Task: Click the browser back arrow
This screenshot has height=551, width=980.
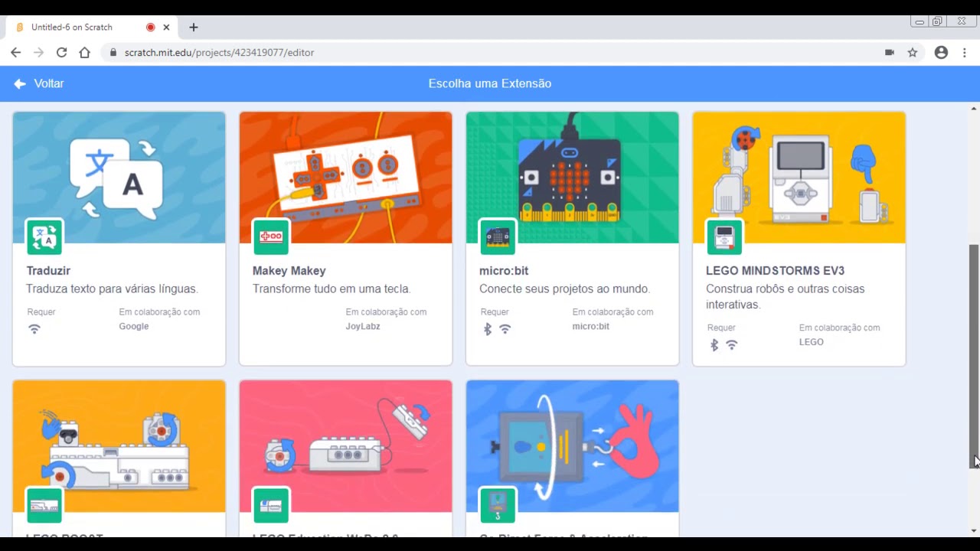Action: (16, 52)
